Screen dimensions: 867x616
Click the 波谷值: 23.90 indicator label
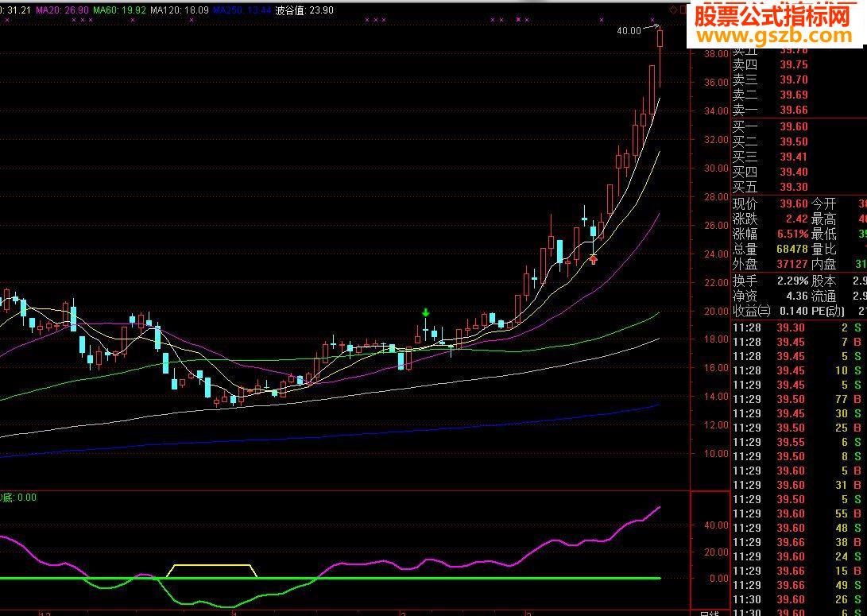[304, 10]
